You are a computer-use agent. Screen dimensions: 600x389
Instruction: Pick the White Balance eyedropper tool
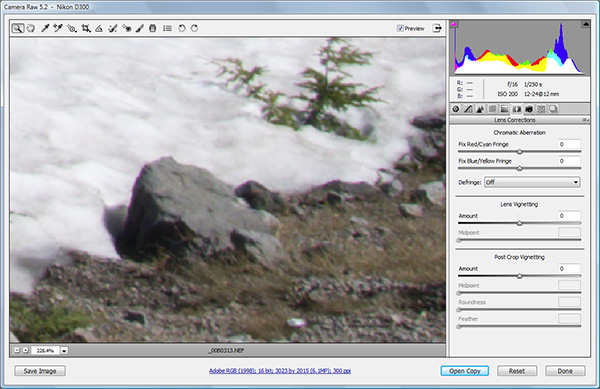(x=45, y=28)
